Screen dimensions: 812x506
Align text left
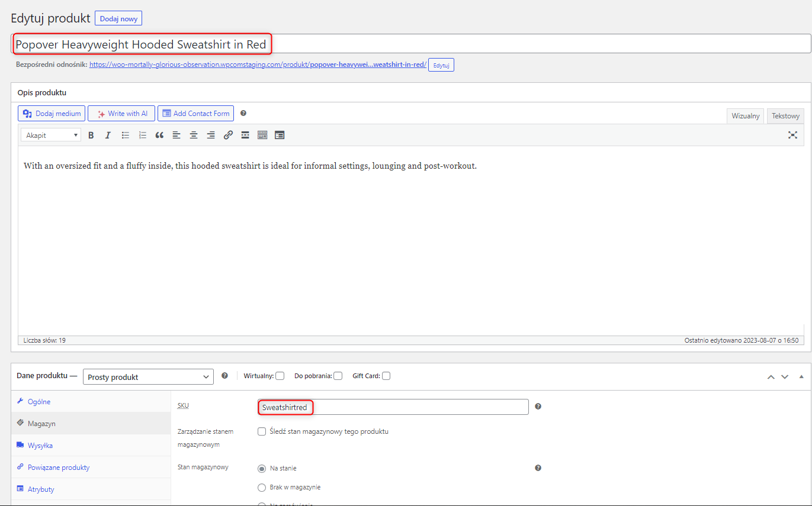point(176,135)
